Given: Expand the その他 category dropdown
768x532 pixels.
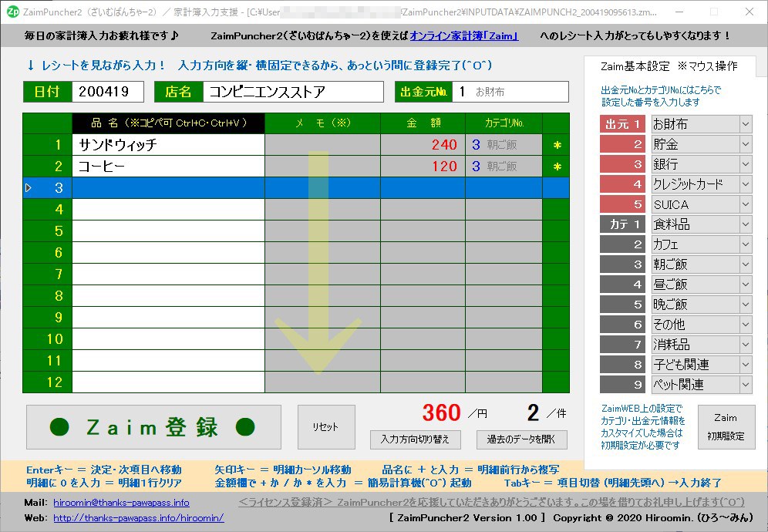Looking at the screenshot, I should [746, 325].
